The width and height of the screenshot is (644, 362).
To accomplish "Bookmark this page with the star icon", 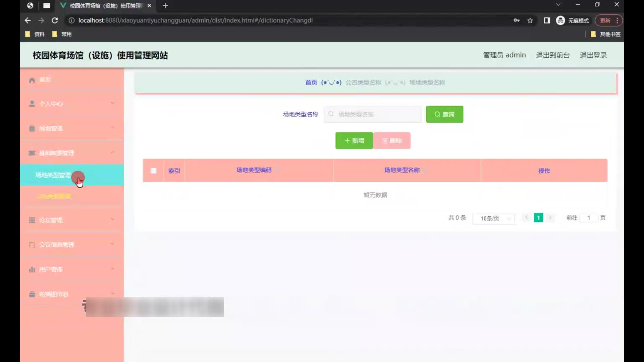I will click(530, 20).
